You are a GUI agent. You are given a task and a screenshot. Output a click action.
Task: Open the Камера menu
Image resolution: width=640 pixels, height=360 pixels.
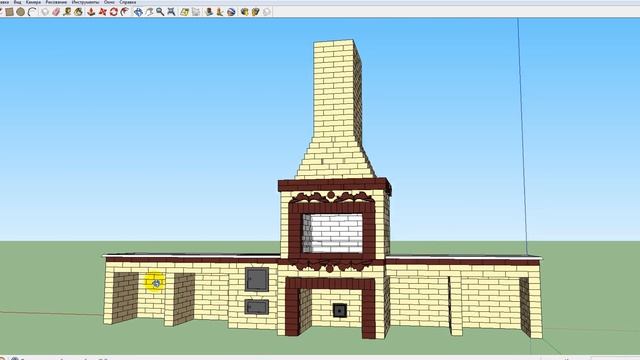click(33, 2)
